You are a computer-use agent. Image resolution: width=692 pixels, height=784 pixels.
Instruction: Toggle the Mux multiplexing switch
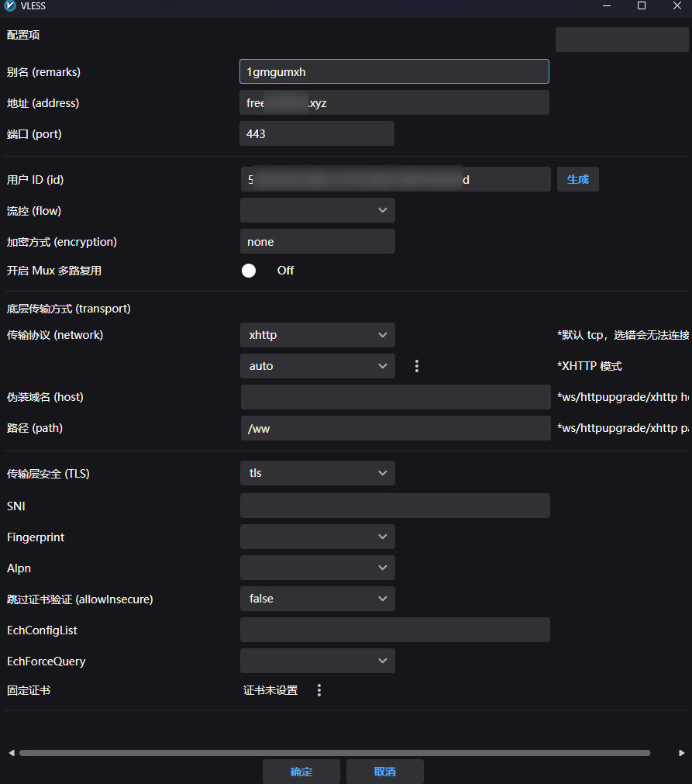click(250, 271)
